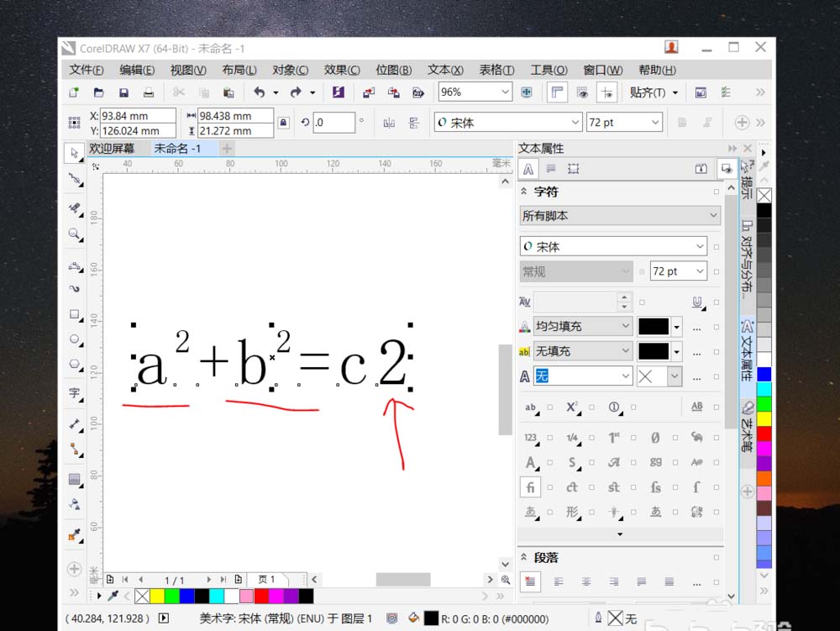Toggle fractions 1/4 feature
The image size is (840, 631).
(x=573, y=438)
